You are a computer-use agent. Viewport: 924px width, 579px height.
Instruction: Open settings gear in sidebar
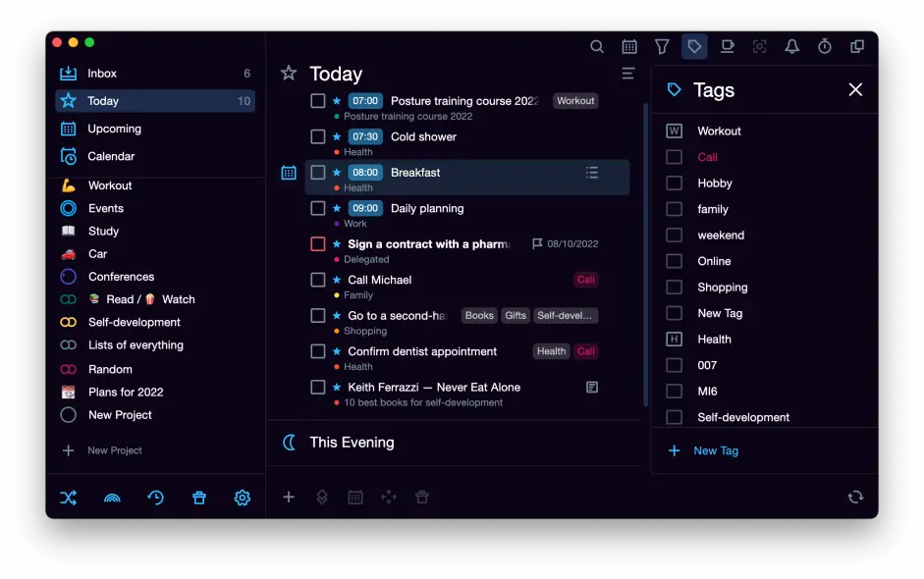(x=243, y=498)
